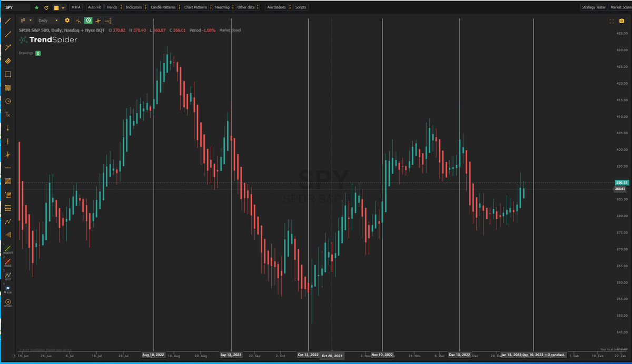Open the Market Scanner
Viewport: 632px width, 364px height.
pos(620,7)
